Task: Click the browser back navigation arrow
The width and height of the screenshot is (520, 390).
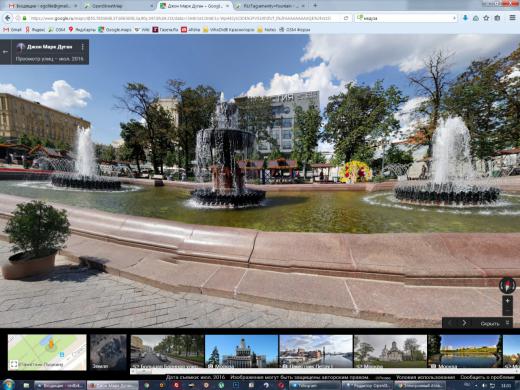Action: pos(7,18)
